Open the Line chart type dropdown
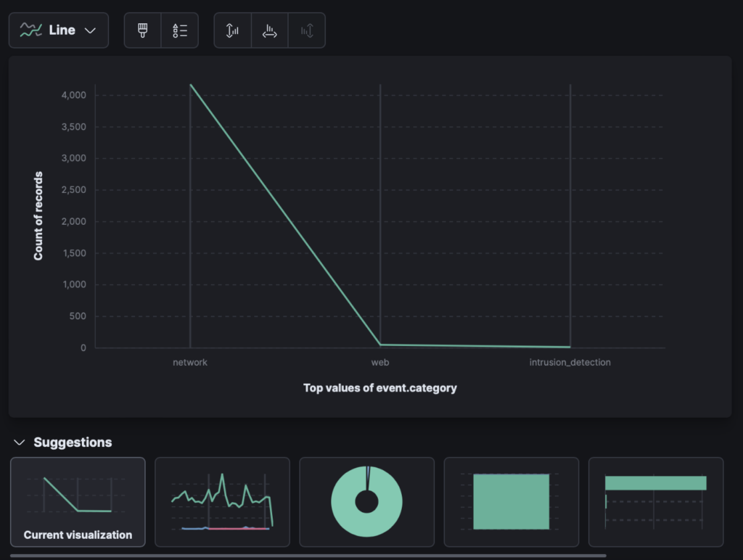The width and height of the screenshot is (743, 560). coord(59,30)
